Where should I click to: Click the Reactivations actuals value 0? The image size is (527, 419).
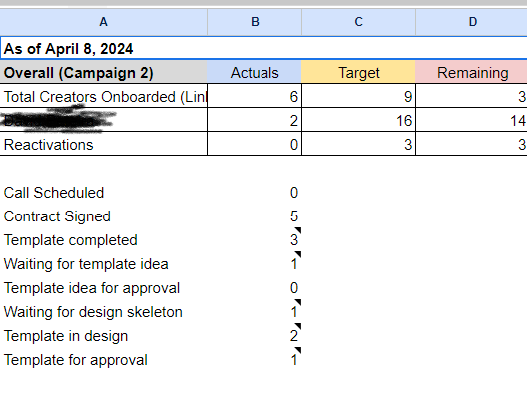tap(255, 144)
